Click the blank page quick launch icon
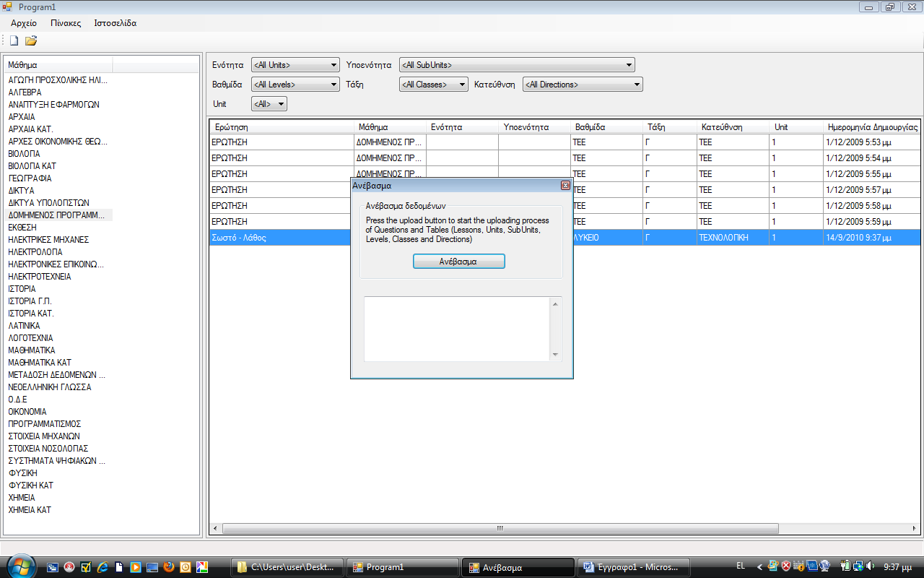 119,567
